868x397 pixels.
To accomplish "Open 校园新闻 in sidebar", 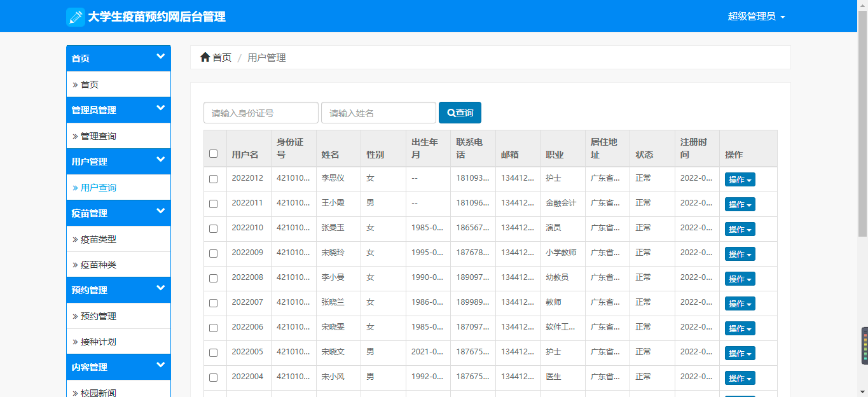I will [x=118, y=389].
